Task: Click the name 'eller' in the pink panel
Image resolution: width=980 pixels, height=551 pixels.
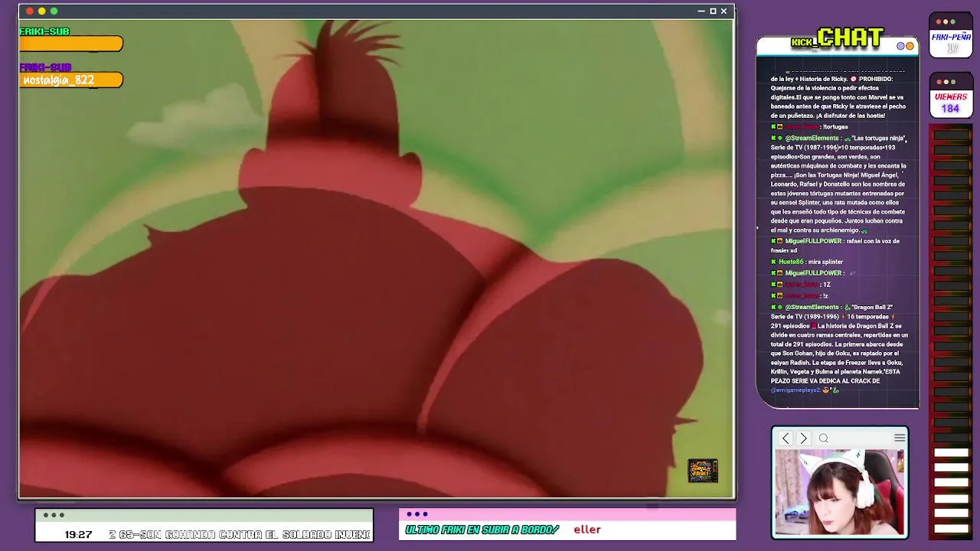Action: click(x=587, y=530)
